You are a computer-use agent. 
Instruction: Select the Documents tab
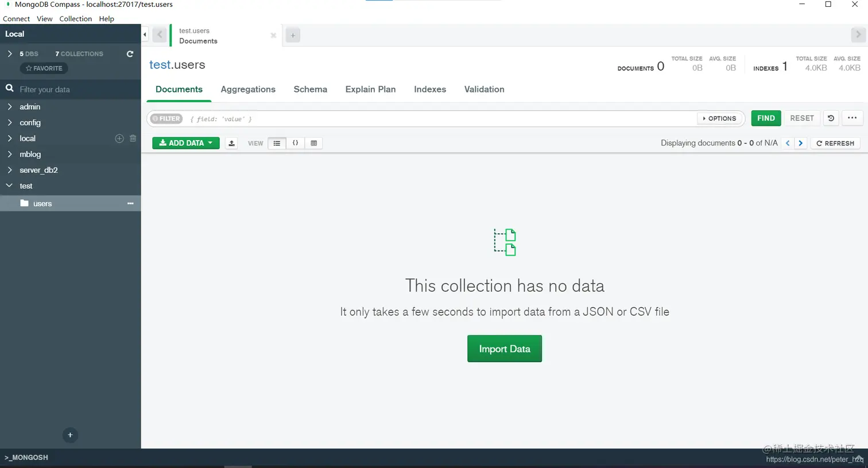(x=179, y=90)
